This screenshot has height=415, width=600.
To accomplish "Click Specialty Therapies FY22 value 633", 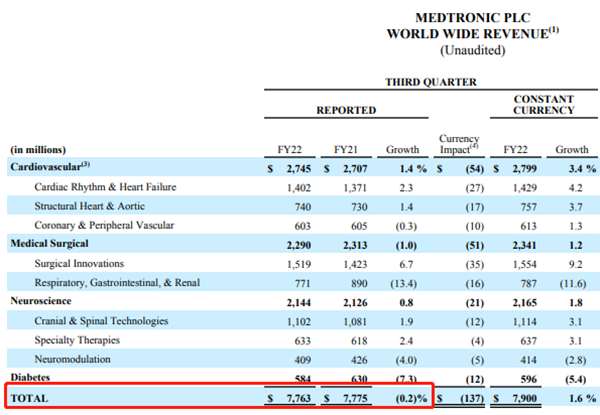I will click(x=302, y=341).
